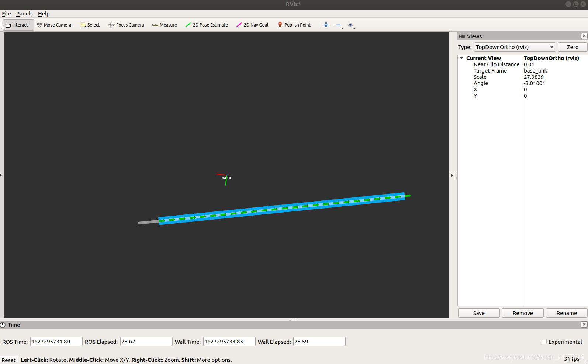Viewport: 588px width, 364px height.
Task: Activate the Move Camera tool
Action: pos(54,25)
